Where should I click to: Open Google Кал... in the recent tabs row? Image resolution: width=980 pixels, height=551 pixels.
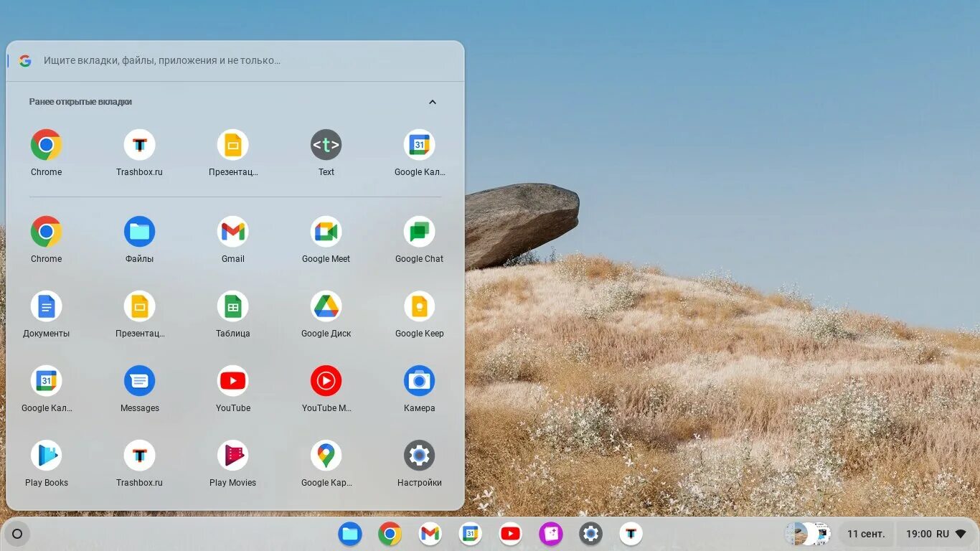(420, 152)
